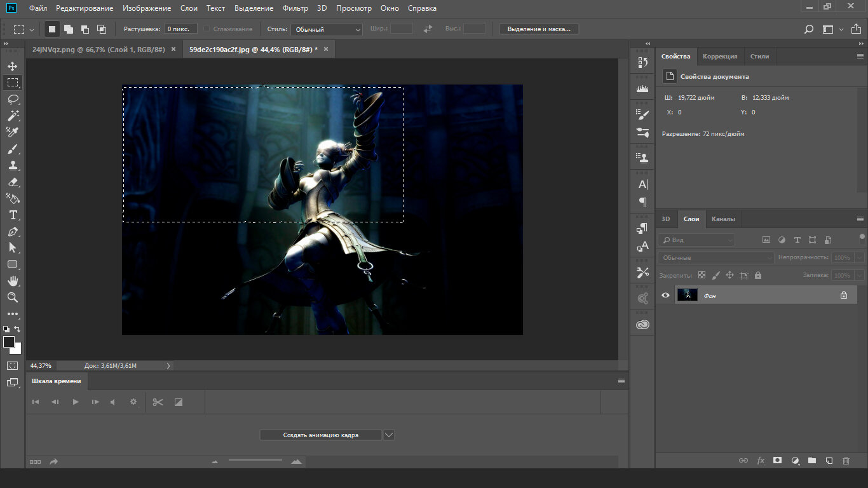The width and height of the screenshot is (868, 488).
Task: Switch to the 3D panel tab
Action: 665,219
